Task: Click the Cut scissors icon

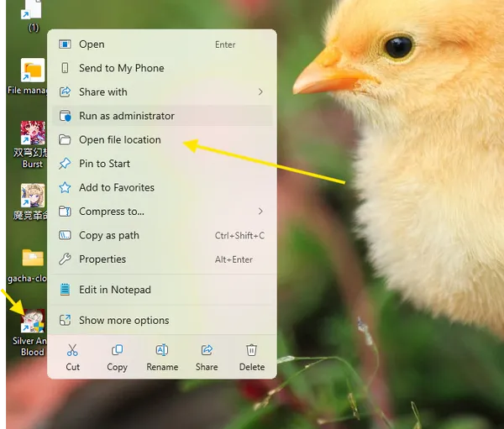Action: click(72, 350)
